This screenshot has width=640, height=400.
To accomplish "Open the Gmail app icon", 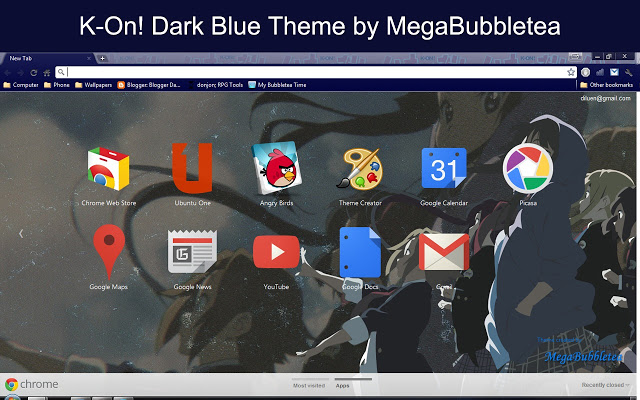I will coord(444,252).
